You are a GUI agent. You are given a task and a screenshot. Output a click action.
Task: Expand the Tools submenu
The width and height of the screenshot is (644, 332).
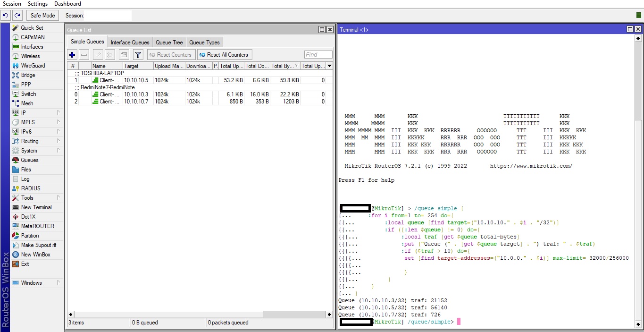[37, 198]
